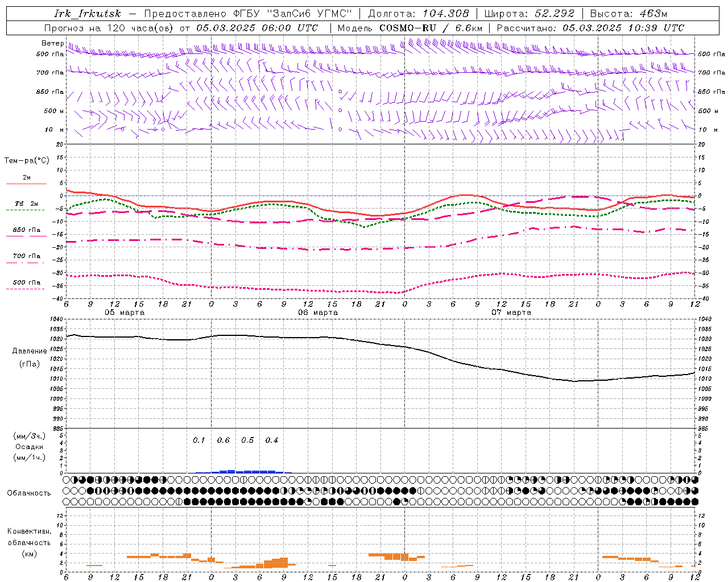This screenshot has height=582, width=728.
Task: Click the 2м temperature legend entry
Action: [27, 177]
